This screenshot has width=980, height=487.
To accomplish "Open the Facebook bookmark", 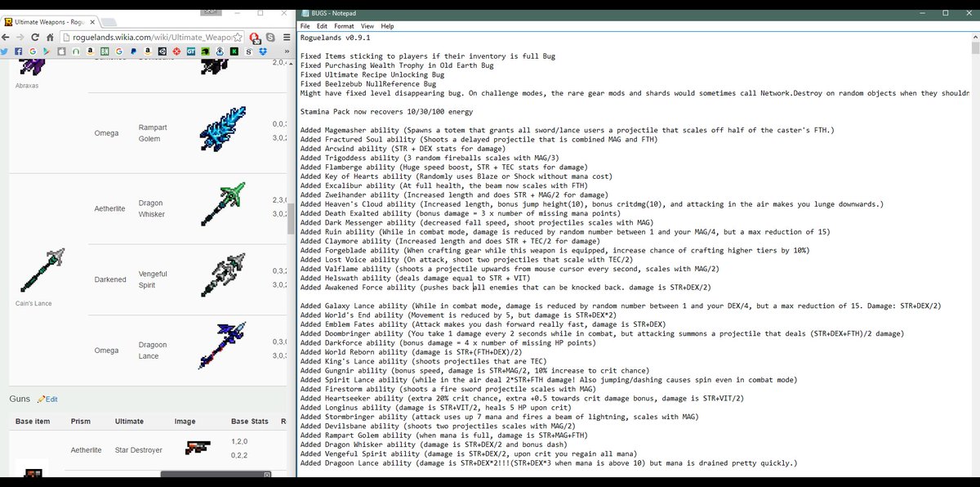I will tap(18, 51).
